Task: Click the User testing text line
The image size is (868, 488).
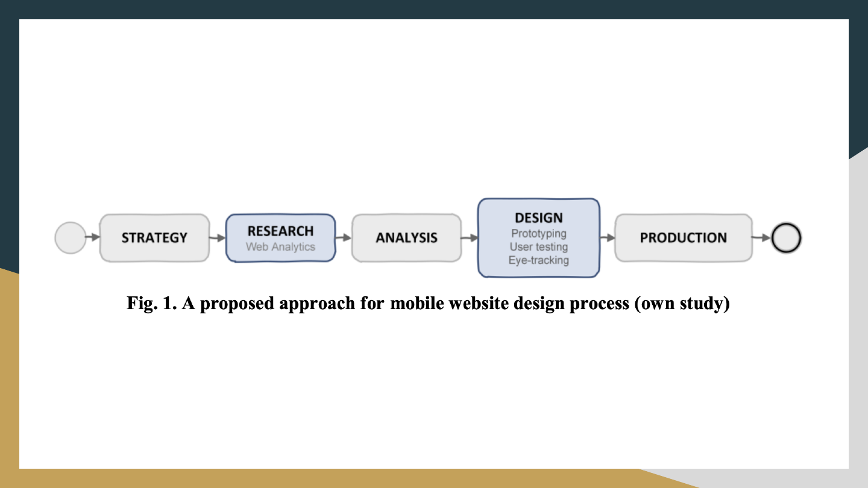Action: [x=538, y=246]
